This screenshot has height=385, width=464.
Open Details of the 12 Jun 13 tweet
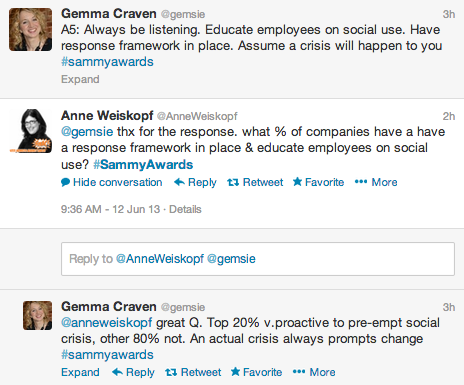(185, 209)
